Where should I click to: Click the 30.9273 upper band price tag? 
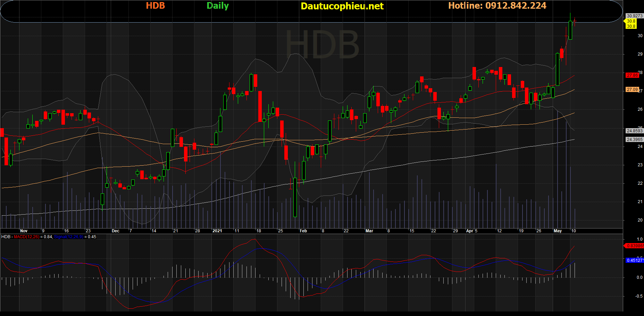tap(634, 16)
